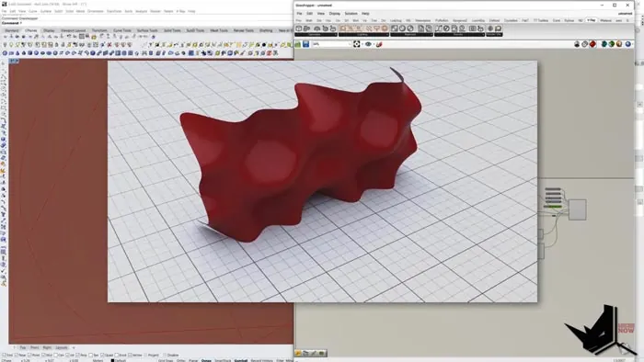Click first icon in V-Ray Geometry panel
The width and height of the screenshot is (644, 362).
click(299, 28)
